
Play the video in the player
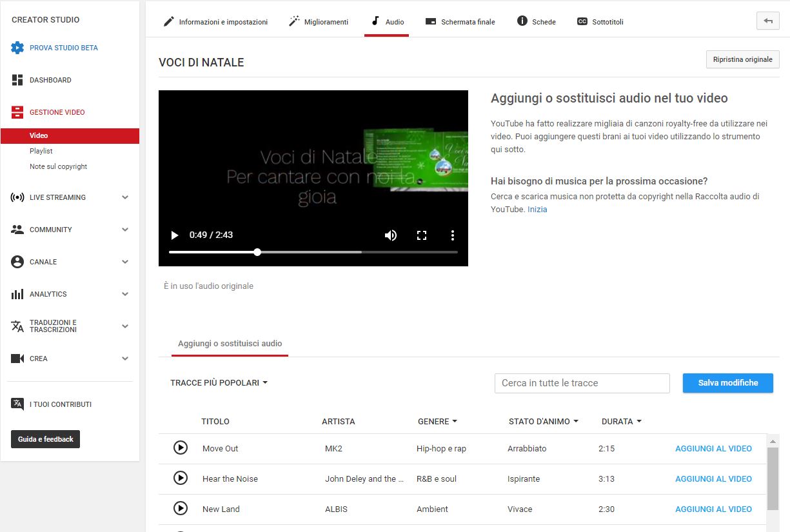click(174, 235)
